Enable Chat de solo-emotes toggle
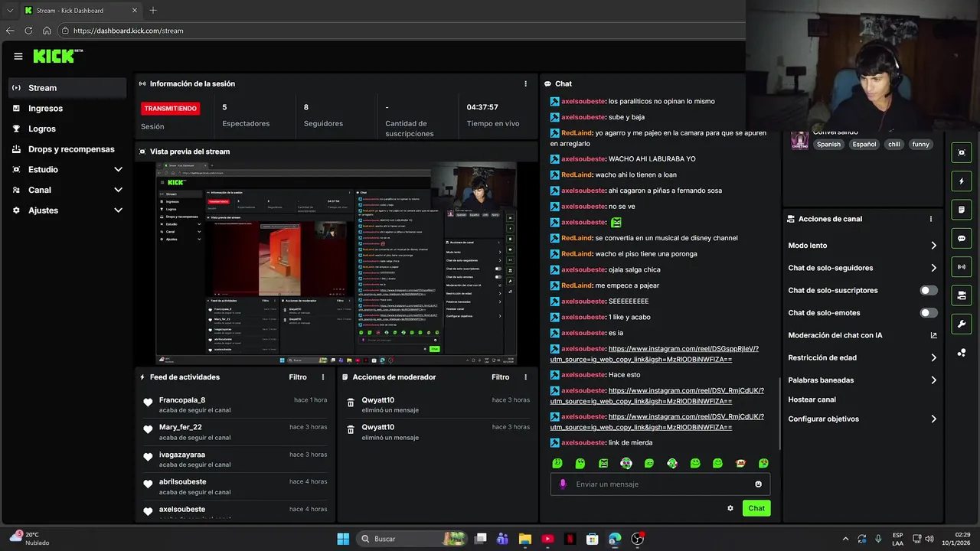Image resolution: width=980 pixels, height=551 pixels. pos(929,312)
